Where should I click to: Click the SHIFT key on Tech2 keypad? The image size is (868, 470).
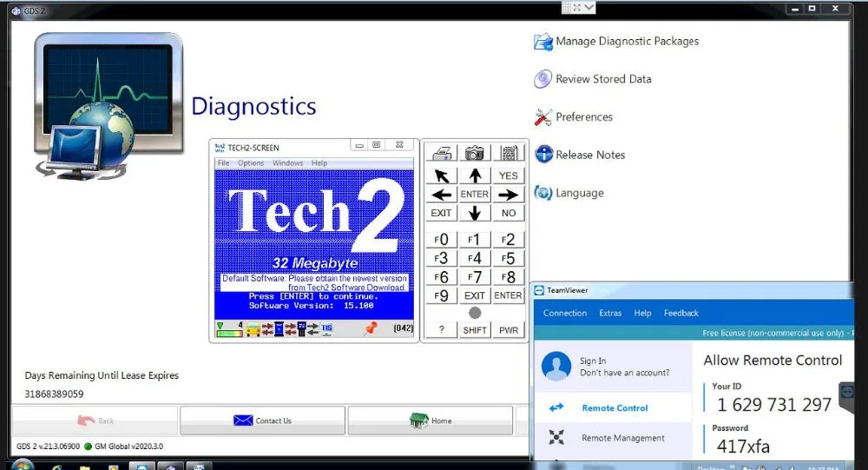475,330
